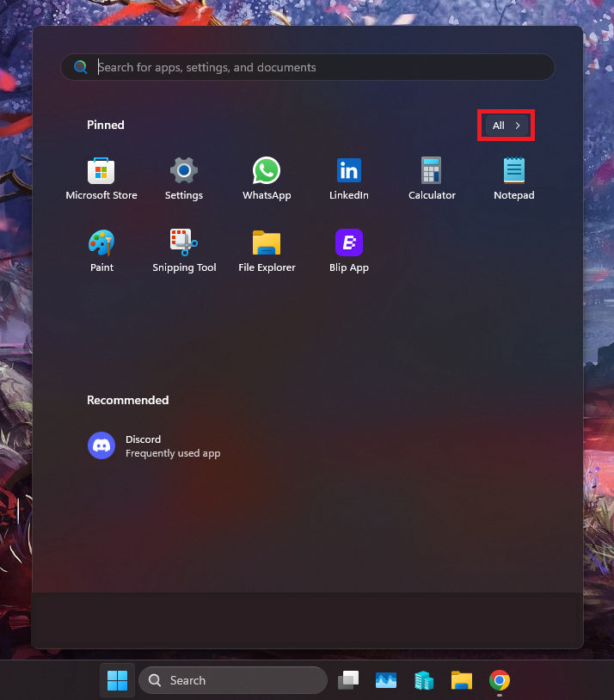Expand the All apps list

[x=507, y=126]
